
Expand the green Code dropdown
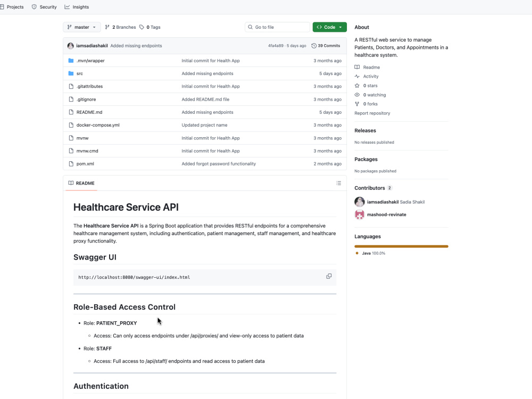pyautogui.click(x=329, y=27)
